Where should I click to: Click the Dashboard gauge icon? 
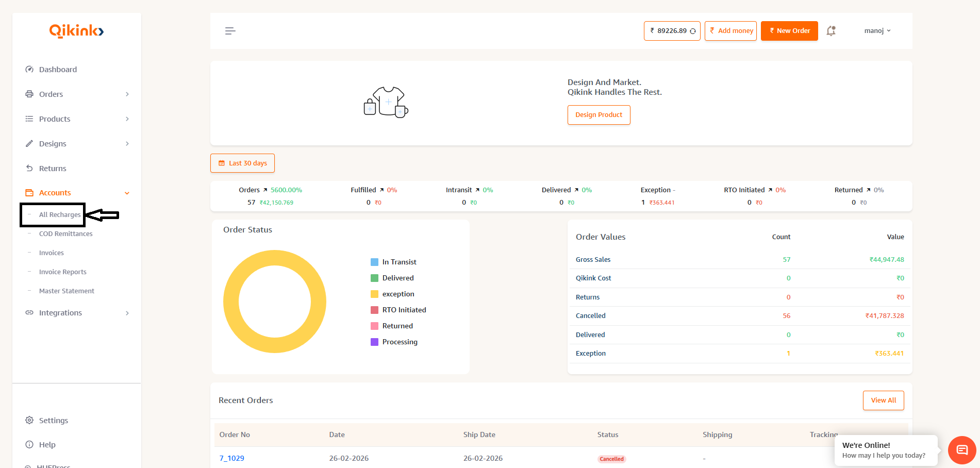[x=29, y=70]
